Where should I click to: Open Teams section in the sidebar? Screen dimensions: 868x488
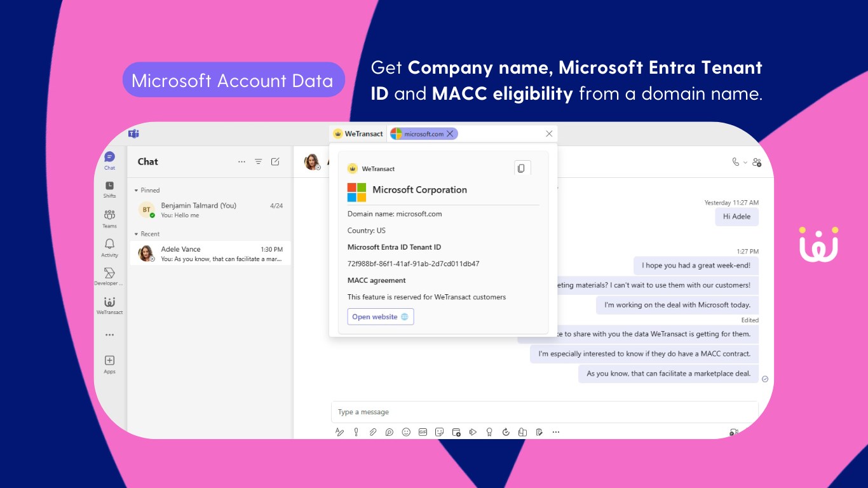click(109, 219)
